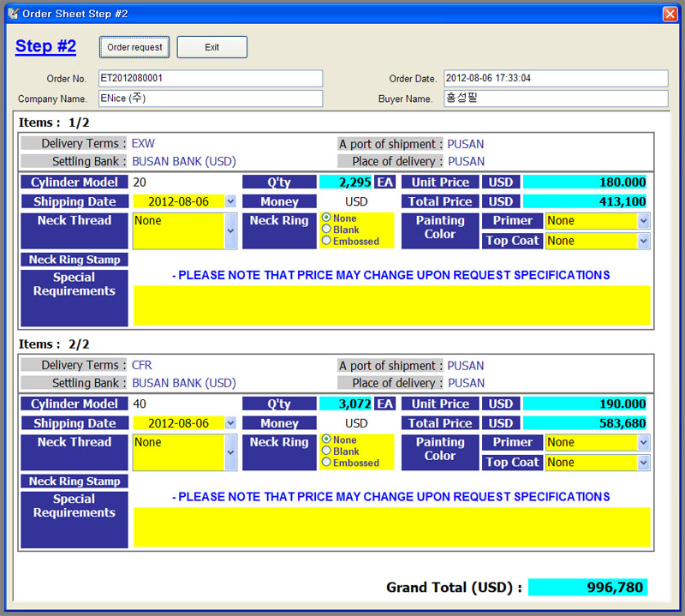Click the Order request button

pos(134,47)
